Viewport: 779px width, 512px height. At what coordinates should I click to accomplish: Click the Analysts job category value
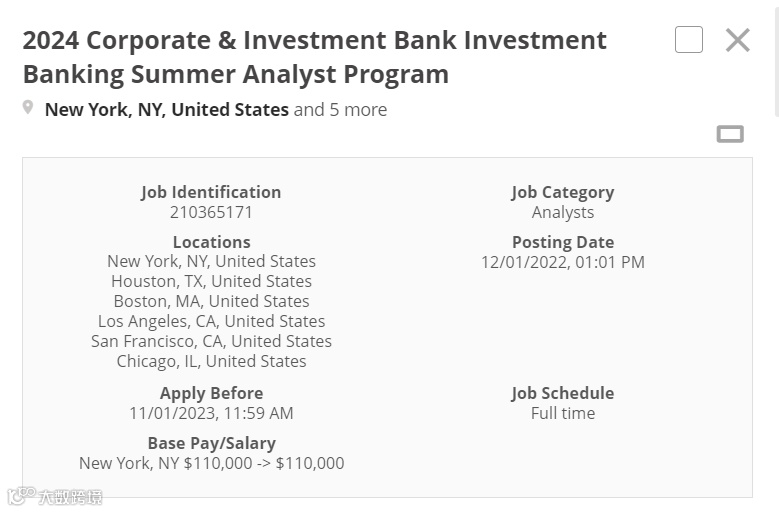click(562, 212)
